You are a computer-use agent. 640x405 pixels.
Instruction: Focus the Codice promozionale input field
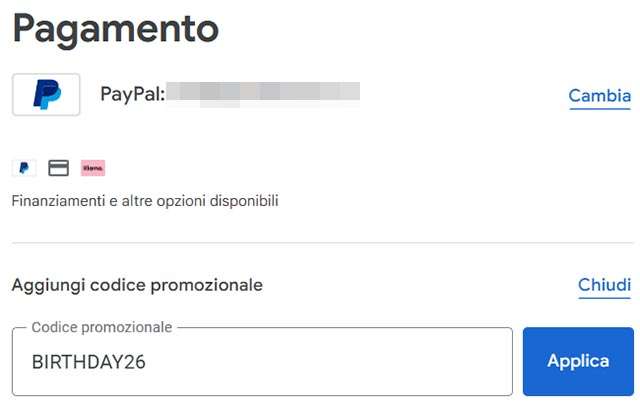[x=262, y=362]
